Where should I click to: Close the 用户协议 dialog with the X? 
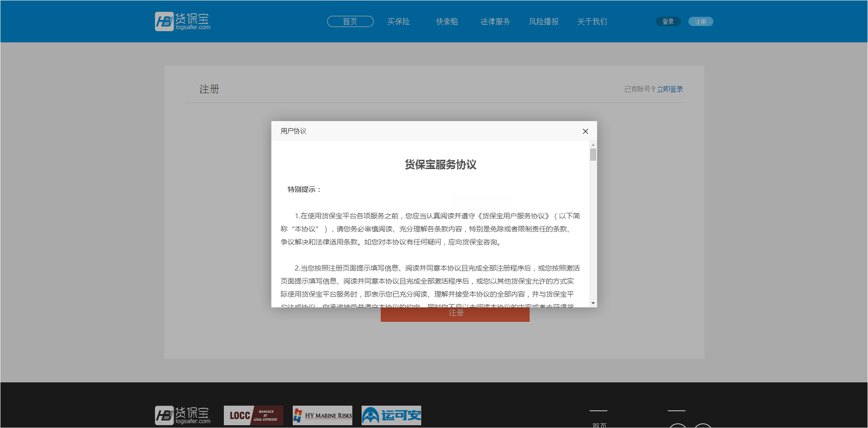[x=585, y=131]
